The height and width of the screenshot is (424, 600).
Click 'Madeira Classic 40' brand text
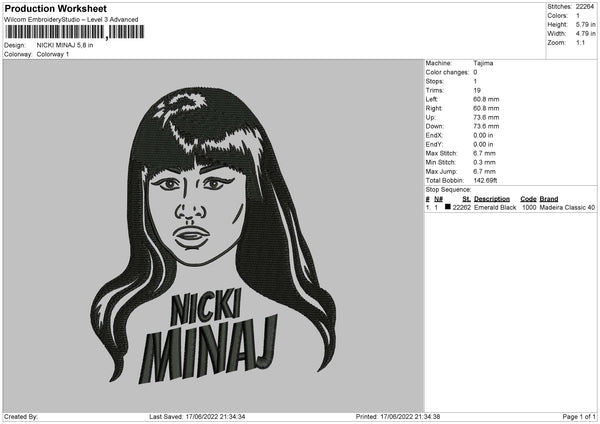[567, 207]
